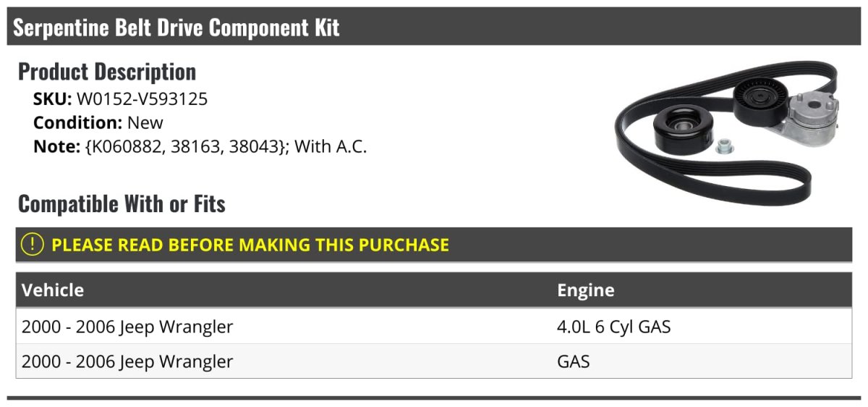Click the SKU number W0152-V593125
Screen dimensions: 868x407
142,99
